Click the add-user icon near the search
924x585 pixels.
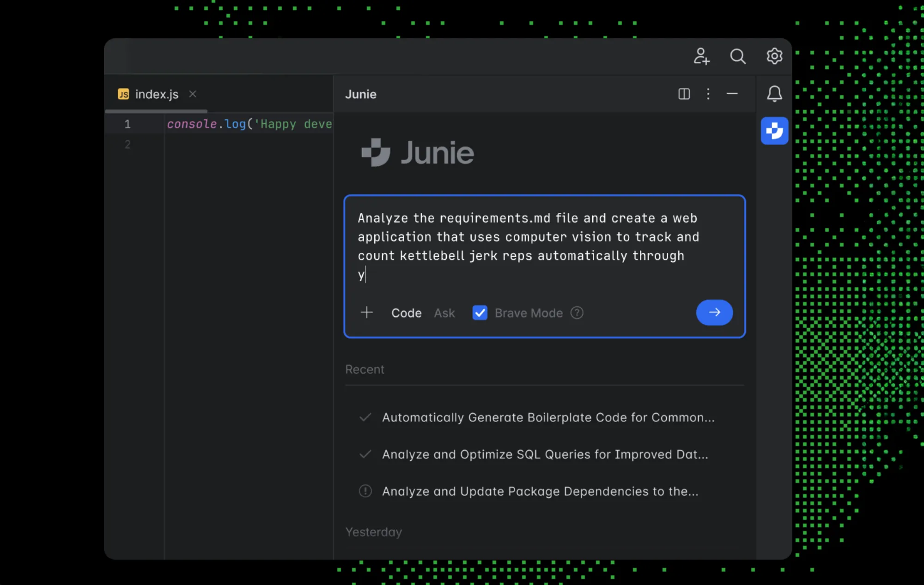702,56
